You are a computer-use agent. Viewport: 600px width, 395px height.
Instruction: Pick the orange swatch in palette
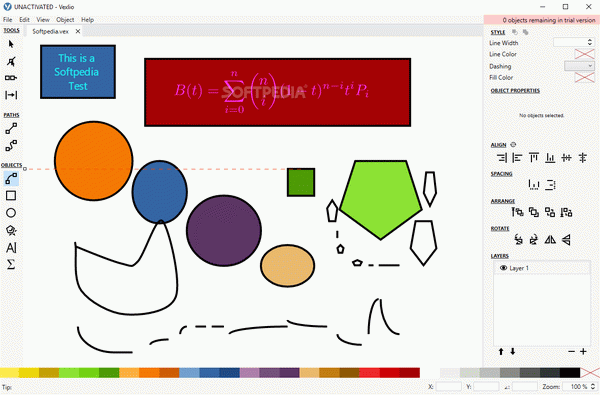(149, 372)
